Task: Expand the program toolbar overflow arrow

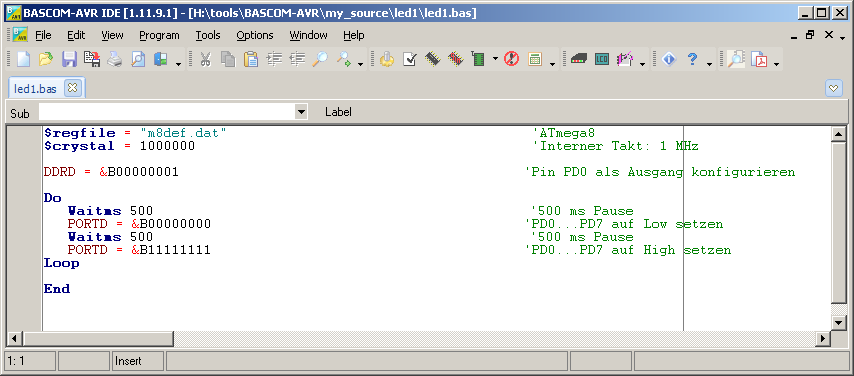Action: tap(552, 64)
